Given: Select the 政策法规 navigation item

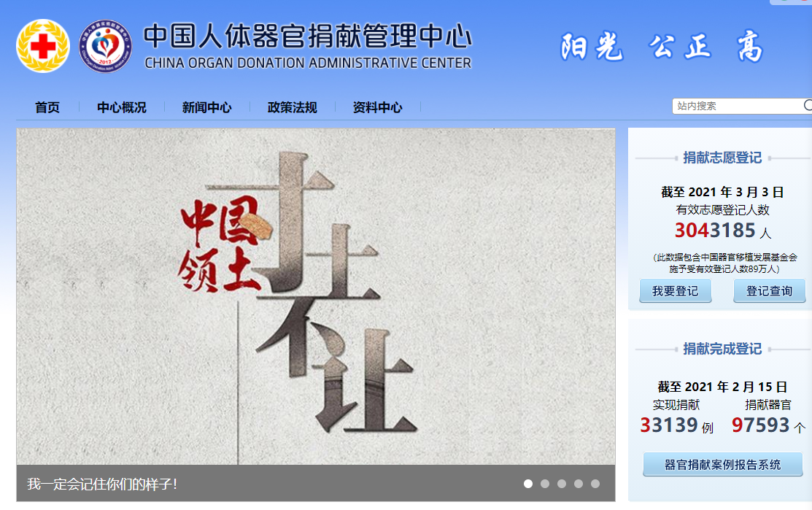Looking at the screenshot, I should click(293, 107).
